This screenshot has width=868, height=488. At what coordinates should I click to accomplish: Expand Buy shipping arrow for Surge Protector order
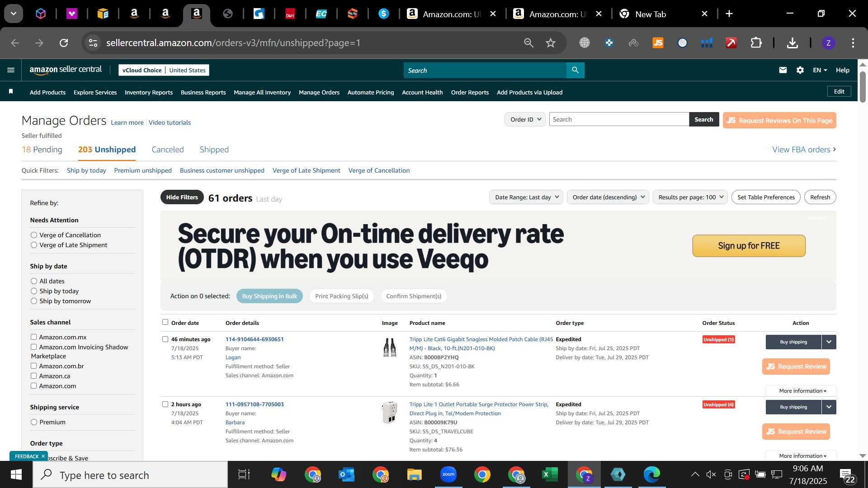(x=829, y=407)
